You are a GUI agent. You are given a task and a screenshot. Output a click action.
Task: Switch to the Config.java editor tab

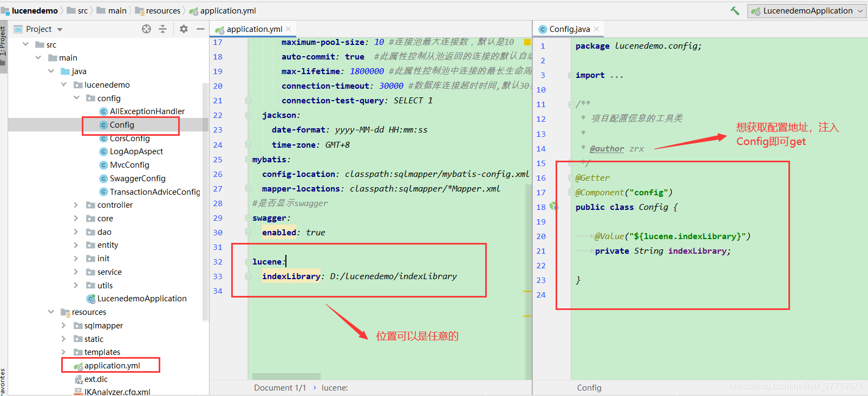coord(569,29)
